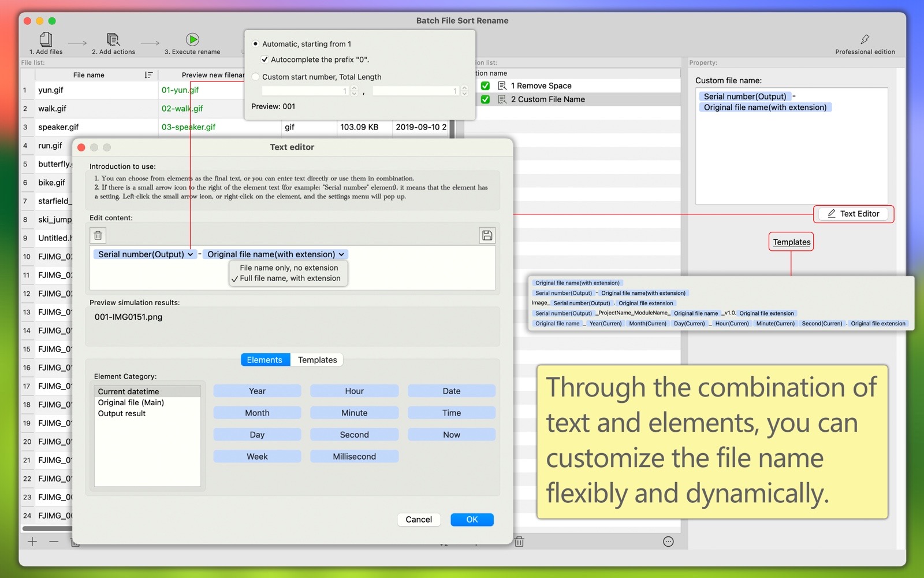Expand Original file name(with extension) dropdown

(341, 254)
